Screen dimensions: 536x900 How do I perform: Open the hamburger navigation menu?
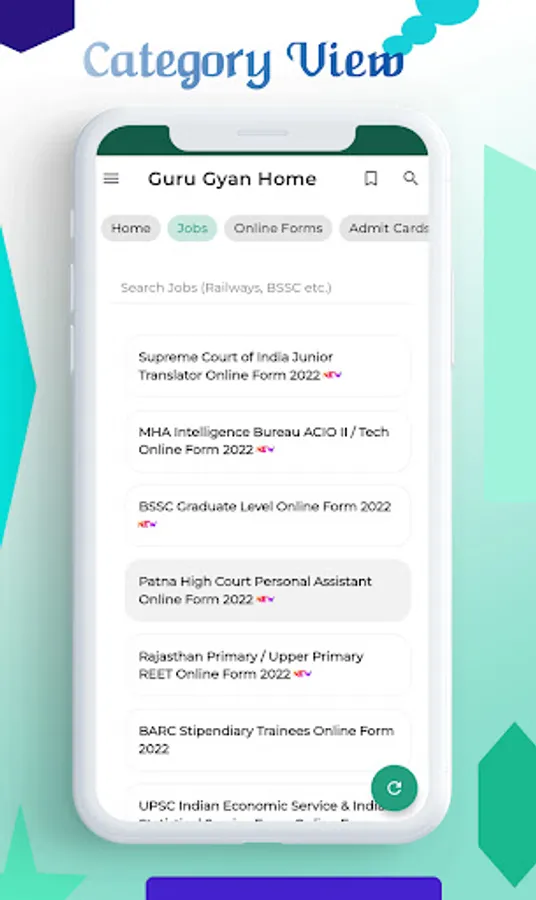tap(111, 179)
